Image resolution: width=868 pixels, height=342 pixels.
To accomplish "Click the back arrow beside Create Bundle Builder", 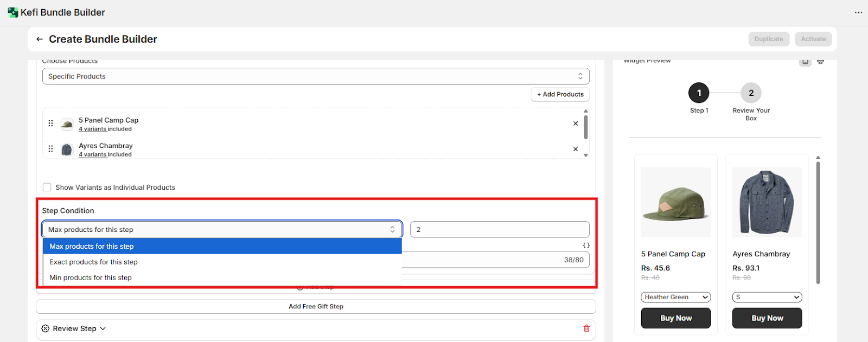I will (40, 39).
